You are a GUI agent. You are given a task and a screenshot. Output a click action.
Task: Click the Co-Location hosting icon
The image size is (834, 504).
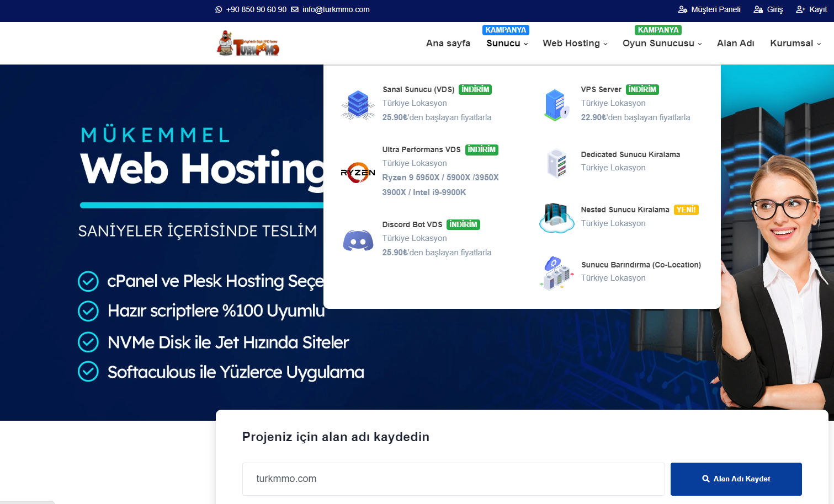(557, 273)
